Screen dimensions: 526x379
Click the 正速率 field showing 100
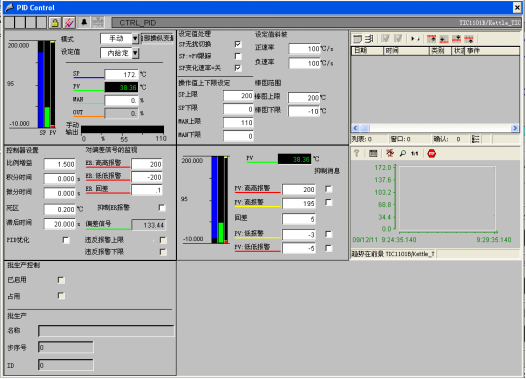(305, 49)
